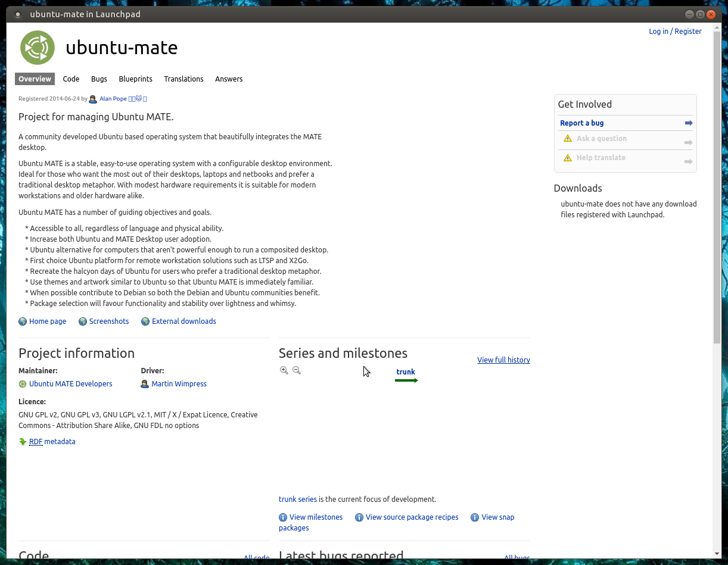Click the arrow icon next to Report a bug
728x565 pixels.
[689, 123]
